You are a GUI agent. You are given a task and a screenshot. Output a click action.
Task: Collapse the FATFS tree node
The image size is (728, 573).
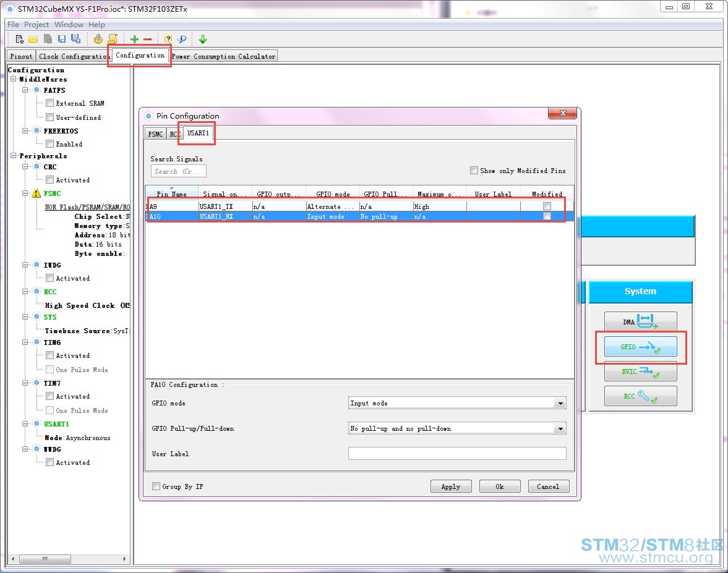[x=25, y=90]
